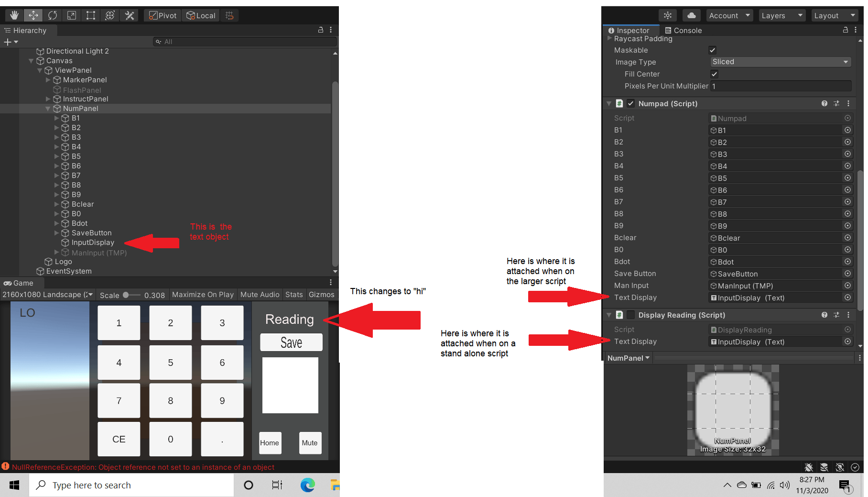Select InputDisplay in the Hierarchy
This screenshot has width=868, height=497.
93,243
